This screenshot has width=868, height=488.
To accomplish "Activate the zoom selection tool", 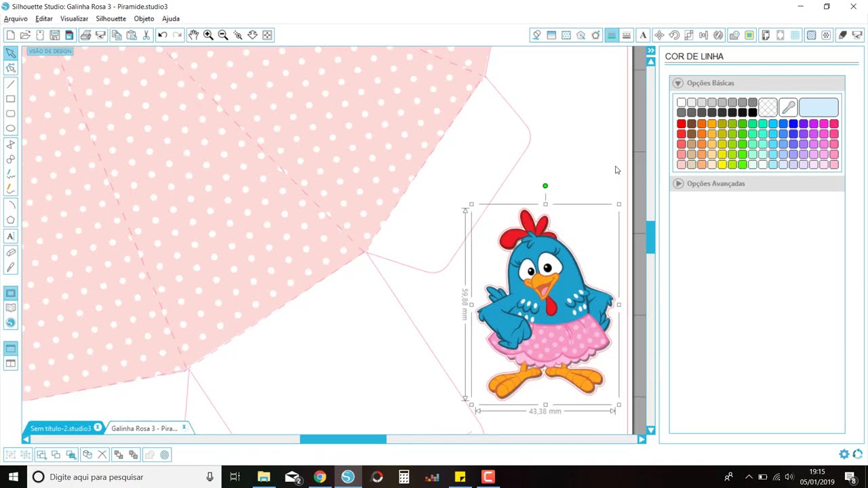I will click(x=238, y=35).
